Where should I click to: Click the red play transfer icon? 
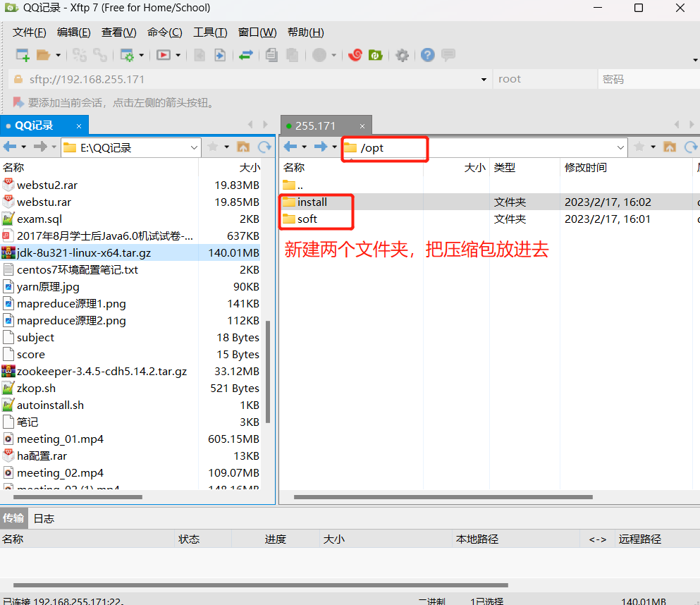click(x=164, y=55)
